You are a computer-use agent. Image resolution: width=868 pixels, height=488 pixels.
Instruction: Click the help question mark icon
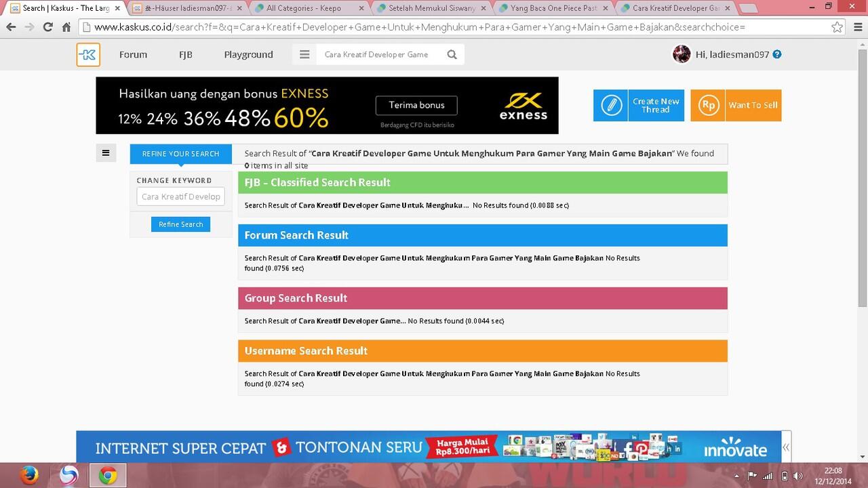click(x=777, y=54)
